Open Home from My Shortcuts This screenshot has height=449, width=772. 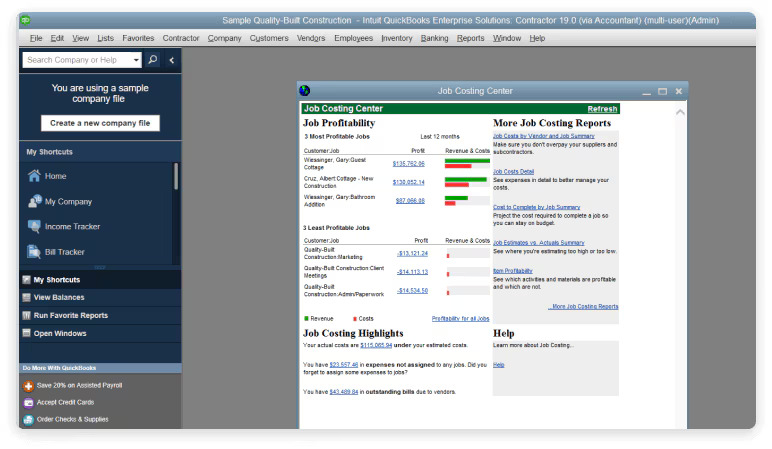click(x=55, y=176)
